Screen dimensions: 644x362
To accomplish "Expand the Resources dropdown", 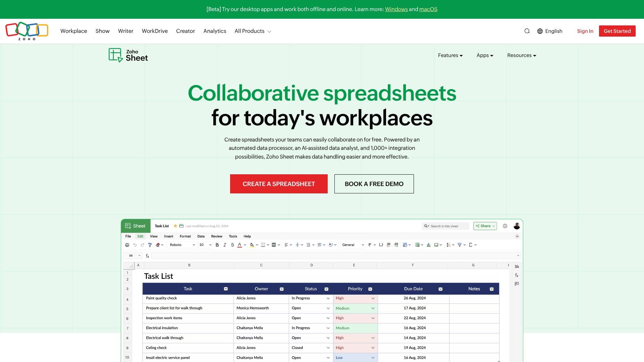I will tap(522, 55).
